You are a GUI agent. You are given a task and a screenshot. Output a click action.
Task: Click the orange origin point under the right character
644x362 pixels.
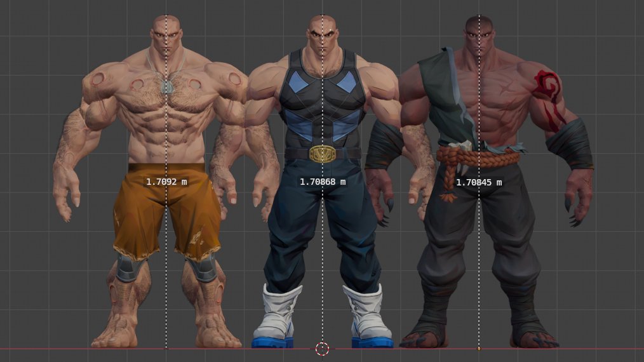[x=479, y=349]
